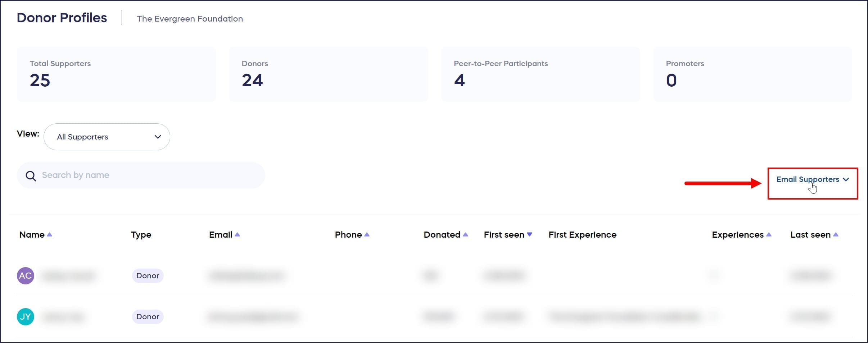Screen dimensions: 868x343
Task: Toggle First seen descending sort arrow
Action: (529, 234)
